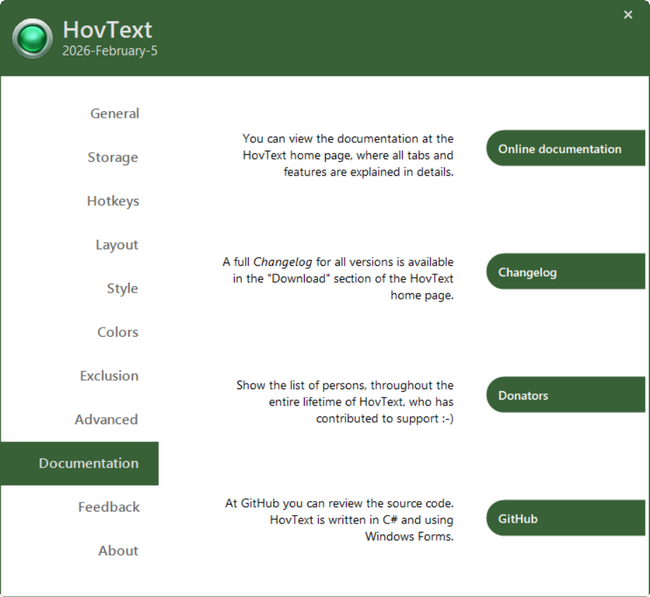650x597 pixels.
Task: Open the About tab
Action: [118, 551]
